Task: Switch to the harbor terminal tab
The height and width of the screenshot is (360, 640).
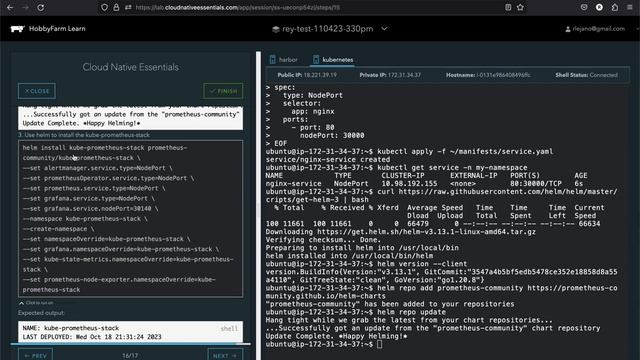Action: click(x=283, y=60)
